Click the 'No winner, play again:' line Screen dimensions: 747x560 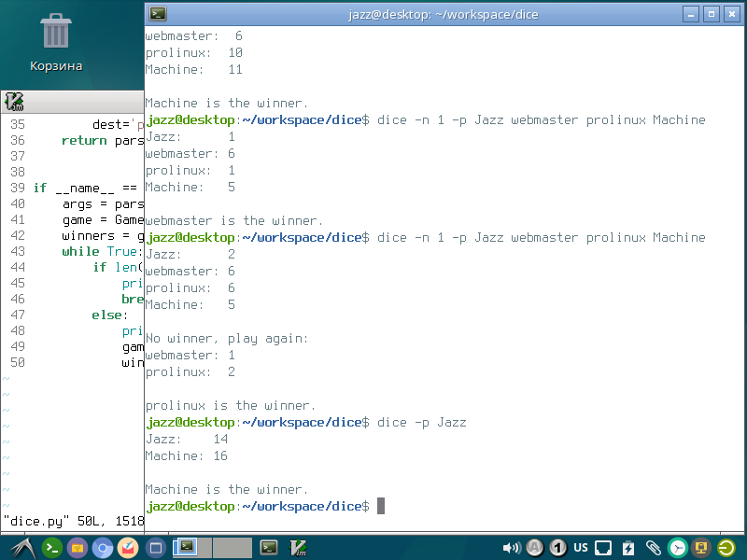pos(227,339)
